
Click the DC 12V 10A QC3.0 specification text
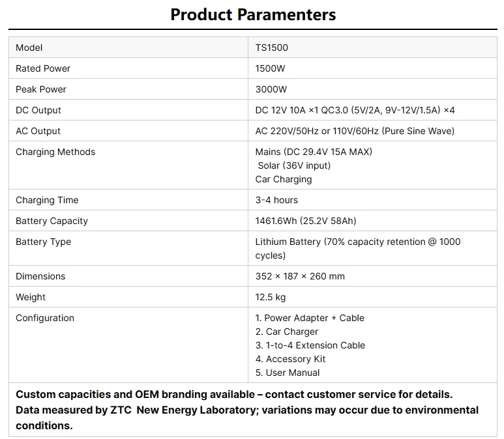(x=355, y=110)
